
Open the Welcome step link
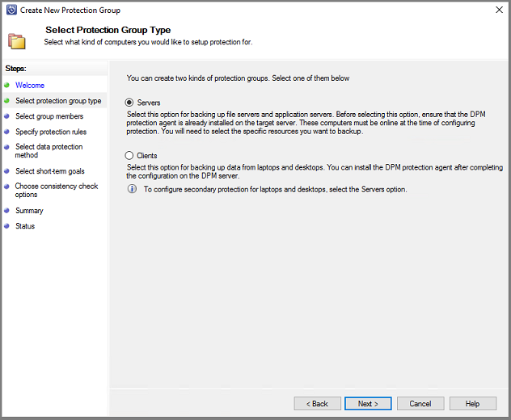(30, 86)
